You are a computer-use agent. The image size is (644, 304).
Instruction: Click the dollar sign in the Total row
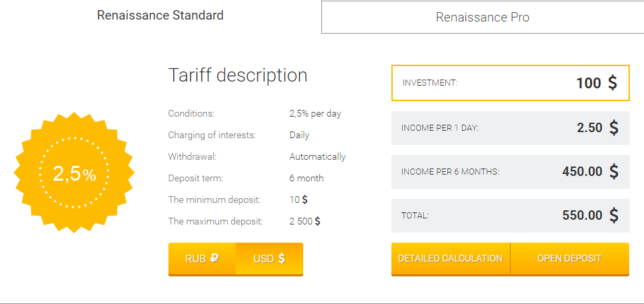point(614,216)
